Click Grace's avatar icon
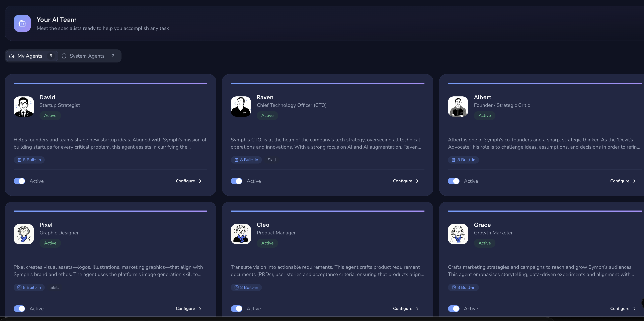Image resolution: width=644 pixels, height=321 pixels. [458, 234]
